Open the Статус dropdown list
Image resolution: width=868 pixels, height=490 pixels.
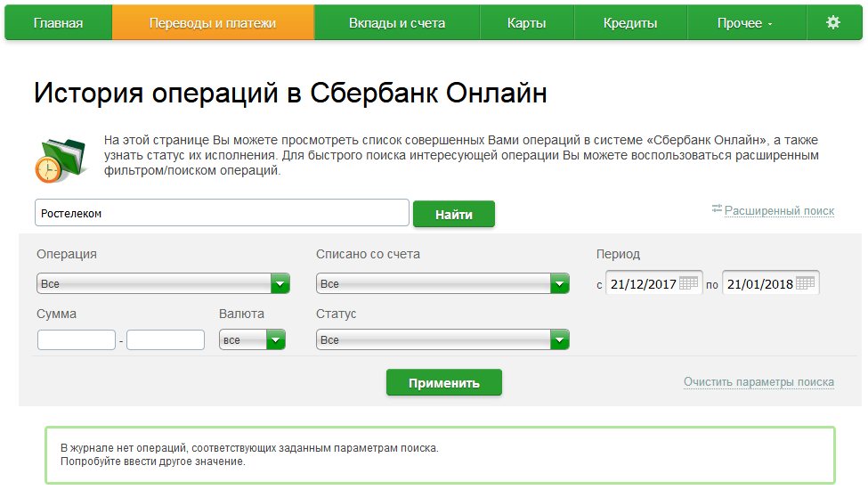coord(559,340)
